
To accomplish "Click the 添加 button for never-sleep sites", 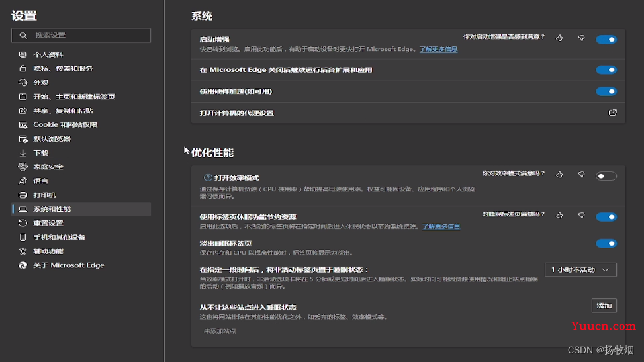I will click(604, 306).
